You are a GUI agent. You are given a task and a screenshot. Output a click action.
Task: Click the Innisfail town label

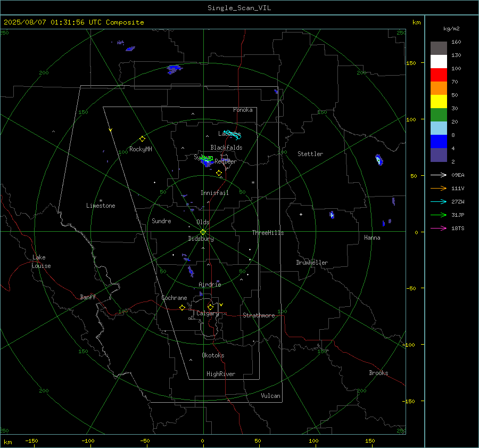pos(214,193)
